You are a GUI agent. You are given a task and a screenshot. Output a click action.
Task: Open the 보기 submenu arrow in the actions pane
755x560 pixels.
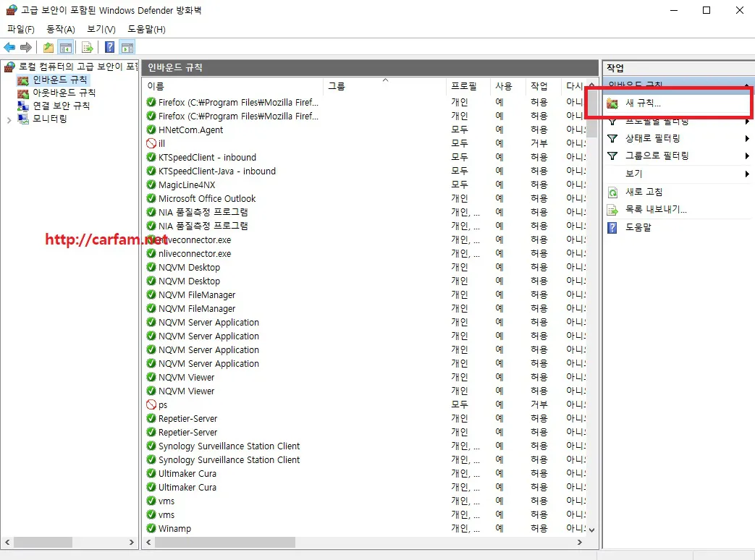coord(747,174)
